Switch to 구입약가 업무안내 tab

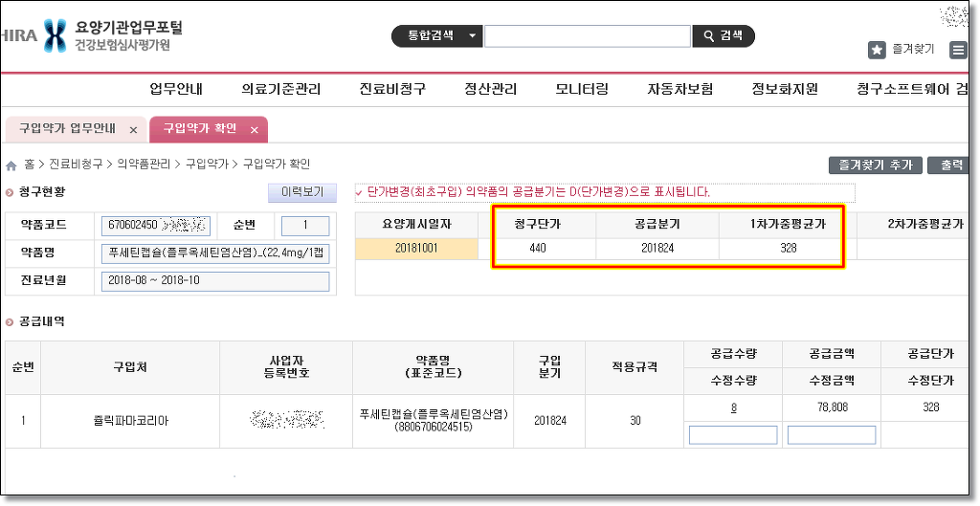pyautogui.click(x=67, y=128)
